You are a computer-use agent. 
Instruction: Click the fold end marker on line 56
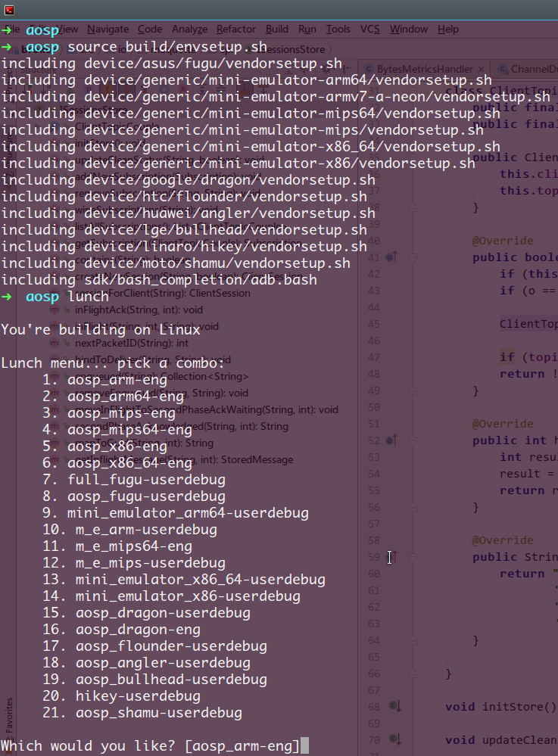tap(413, 507)
